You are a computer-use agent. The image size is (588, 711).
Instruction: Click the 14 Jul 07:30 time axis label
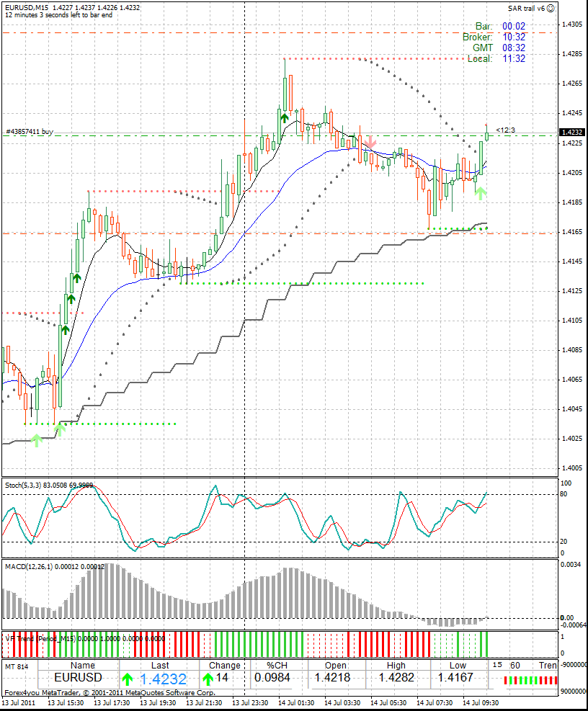pos(435,703)
